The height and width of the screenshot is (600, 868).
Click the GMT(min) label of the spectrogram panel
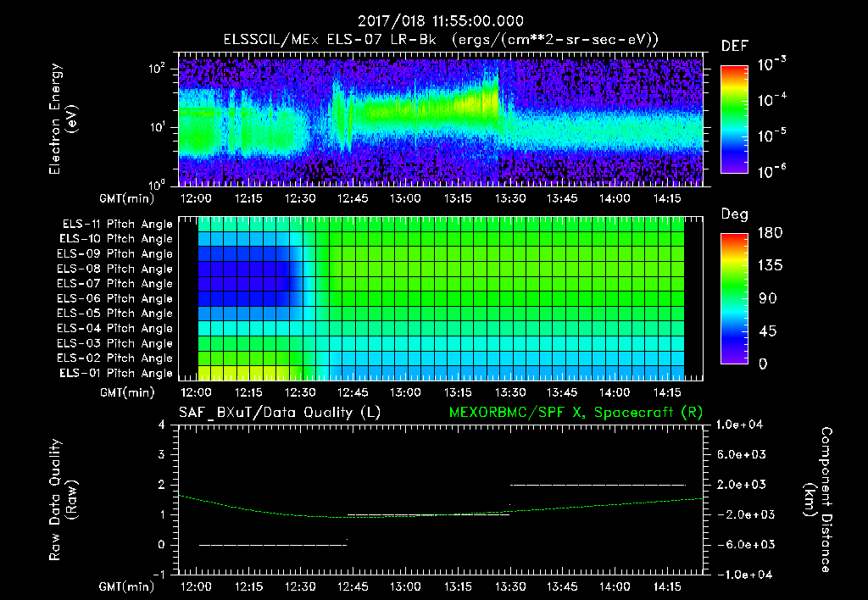point(127,198)
